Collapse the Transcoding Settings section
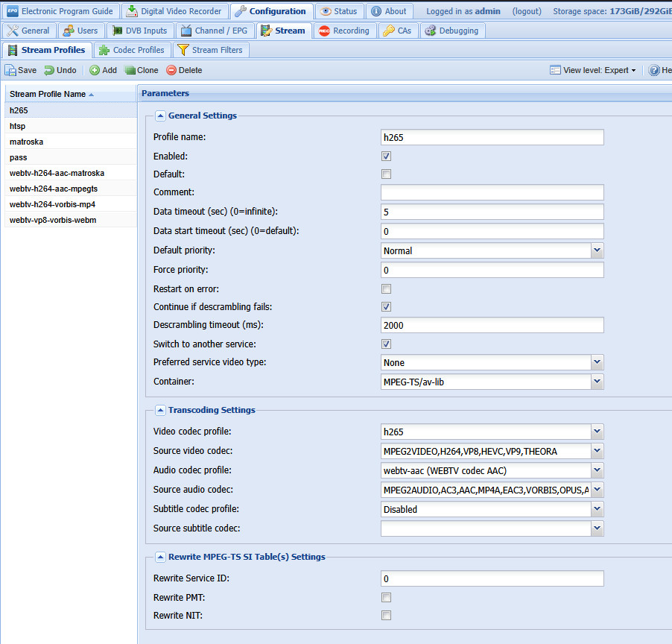The width and height of the screenshot is (672, 644). 160,410
